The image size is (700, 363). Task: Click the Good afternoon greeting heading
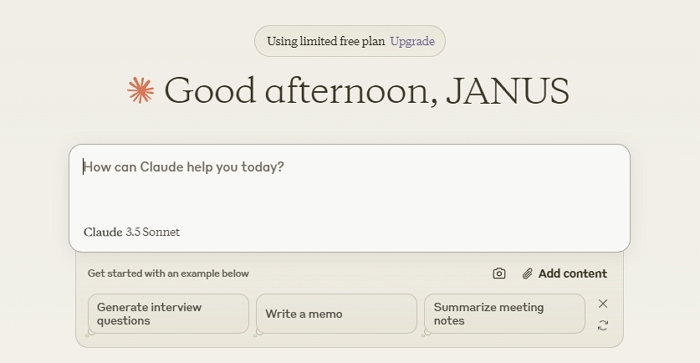tap(367, 91)
